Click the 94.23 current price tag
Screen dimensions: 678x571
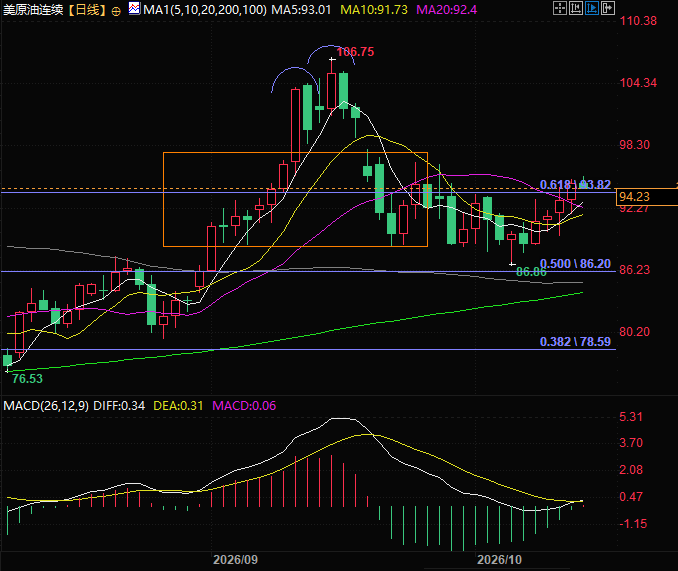634,197
